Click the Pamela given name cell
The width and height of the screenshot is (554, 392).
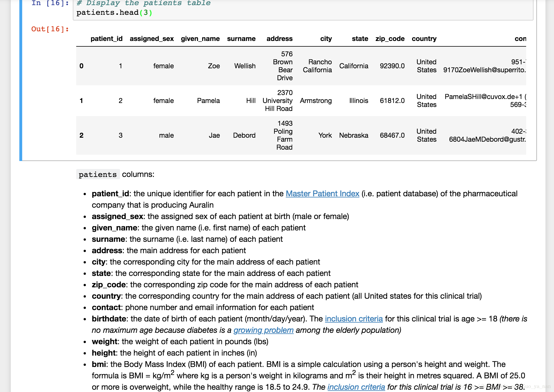point(208,101)
